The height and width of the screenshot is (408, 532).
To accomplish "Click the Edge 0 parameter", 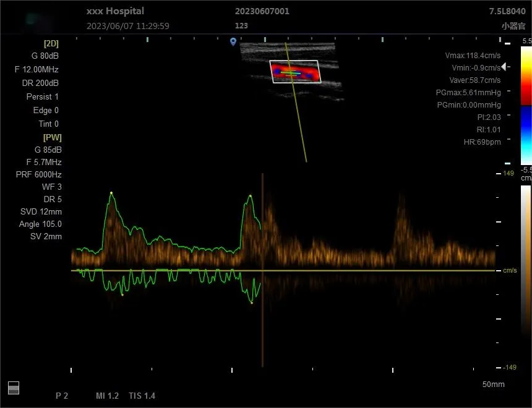I will pos(46,110).
